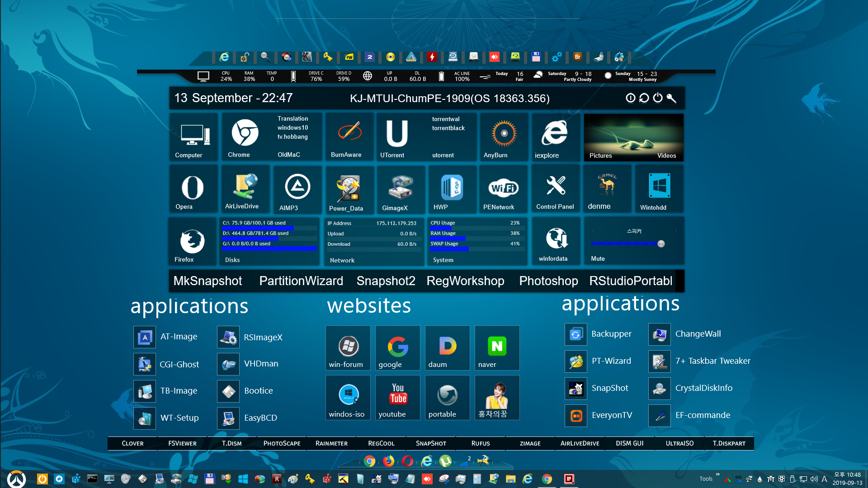Click the wrench settings icon in header
Viewport: 868px width, 488px height.
point(672,98)
